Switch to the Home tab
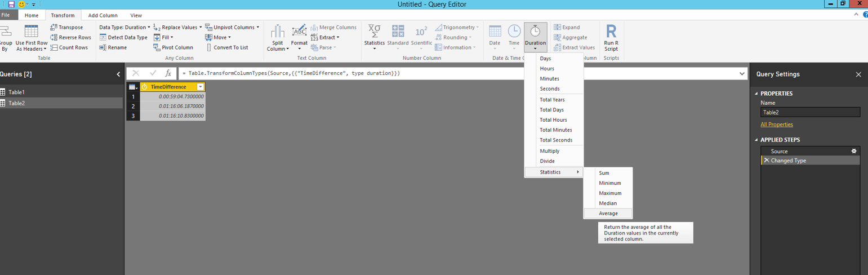This screenshot has height=275, width=868. tap(32, 15)
